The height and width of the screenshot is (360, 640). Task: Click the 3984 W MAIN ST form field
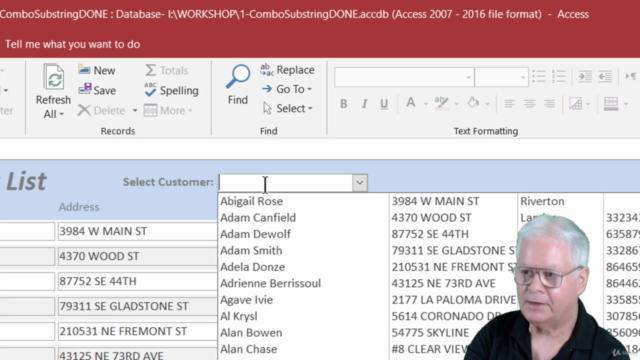click(138, 231)
